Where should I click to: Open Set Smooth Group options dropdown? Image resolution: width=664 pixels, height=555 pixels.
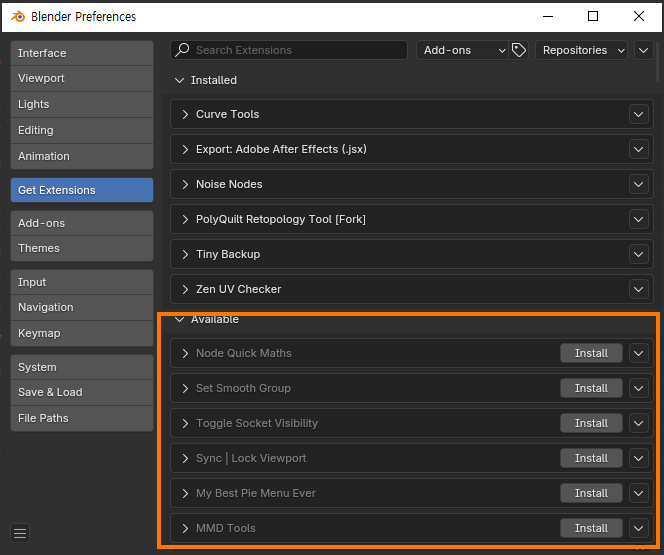click(639, 388)
